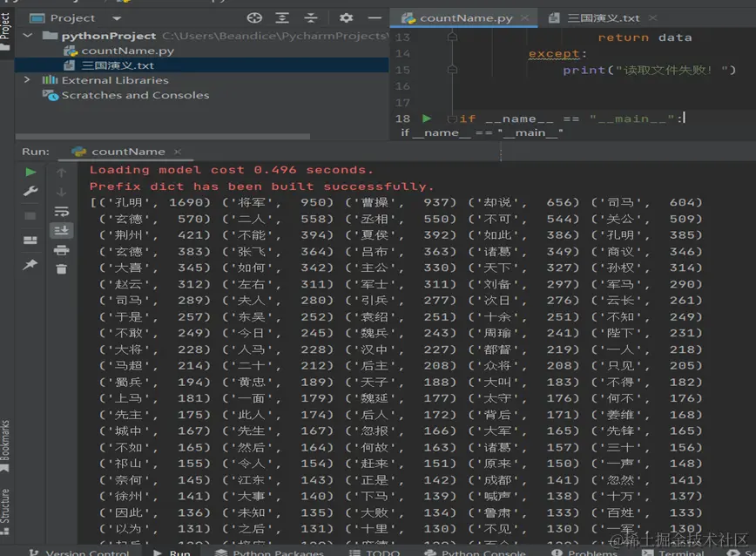Click the Down the stack trace arrow
Viewport: 756px width, 556px height.
point(61,193)
